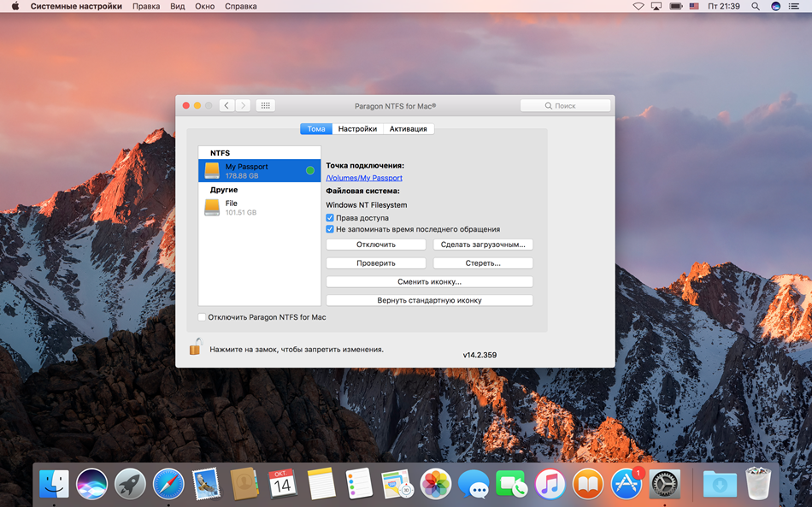Switch to the Настройки tab

point(357,129)
